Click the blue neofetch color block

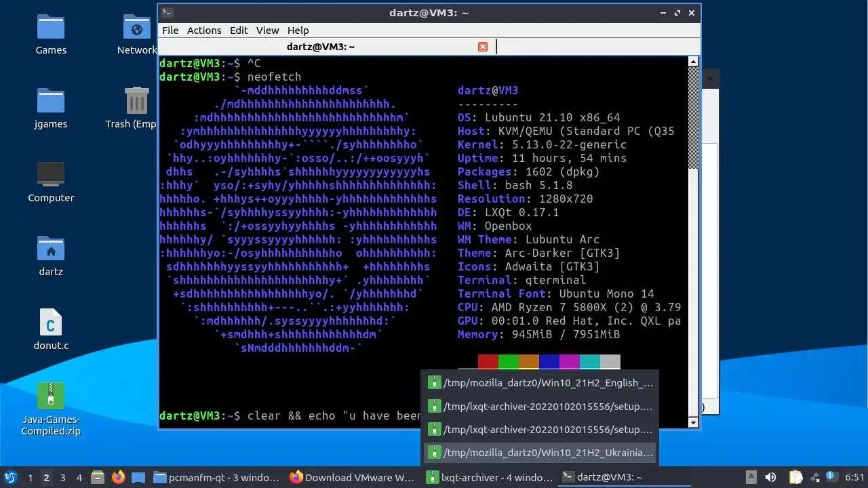pyautogui.click(x=549, y=362)
